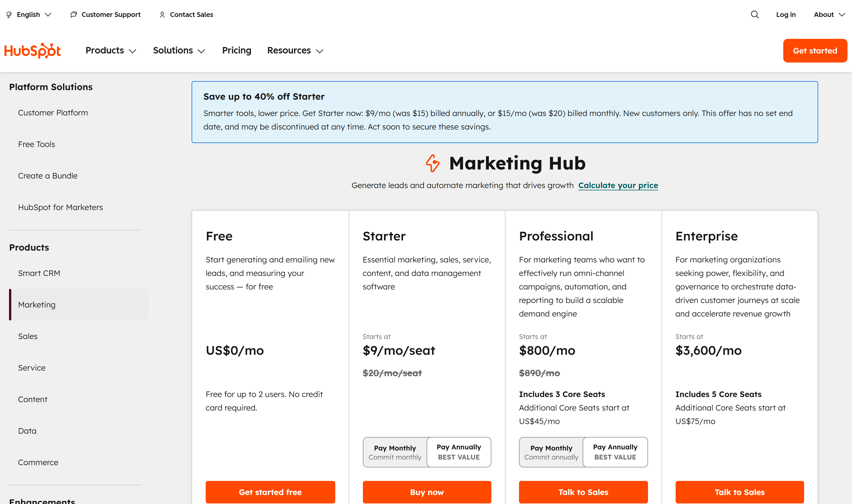Screen dimensions: 852x504
Task: Open the Pricing menu item
Action: (x=237, y=50)
